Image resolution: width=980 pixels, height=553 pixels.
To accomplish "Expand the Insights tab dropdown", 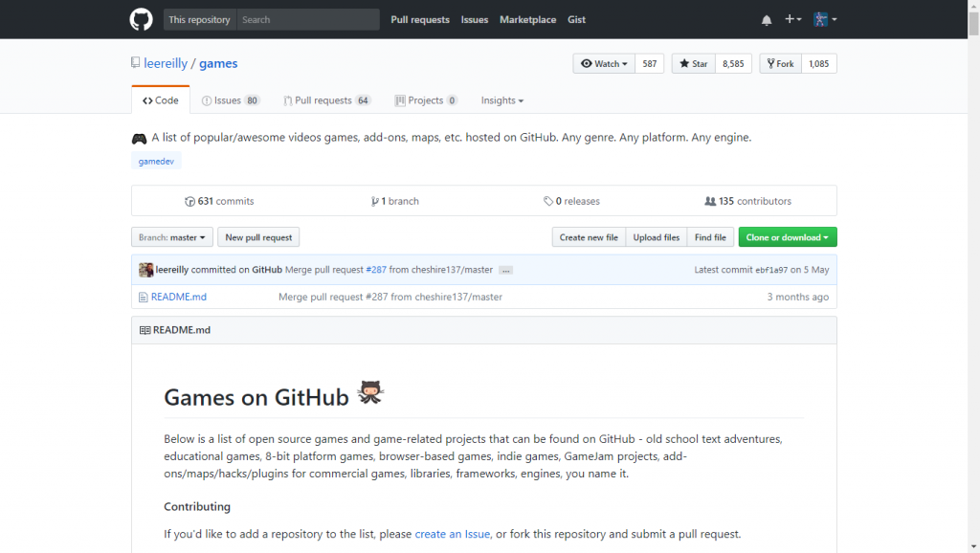I will click(x=501, y=100).
